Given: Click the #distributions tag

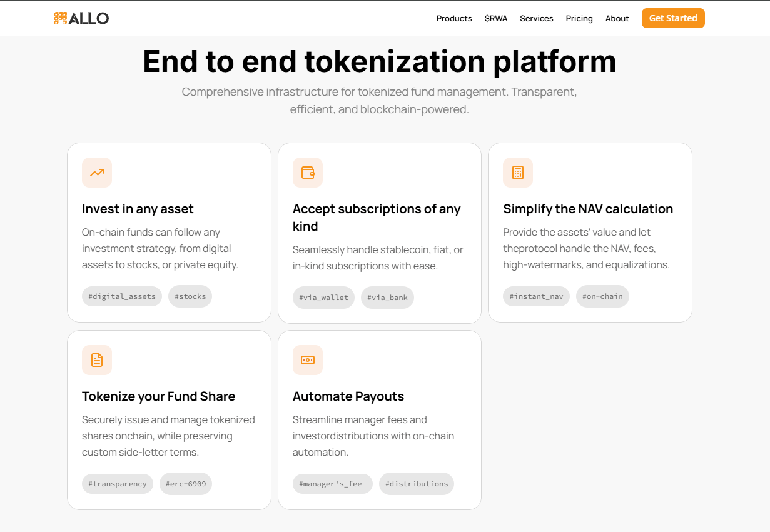Looking at the screenshot, I should pos(417,484).
